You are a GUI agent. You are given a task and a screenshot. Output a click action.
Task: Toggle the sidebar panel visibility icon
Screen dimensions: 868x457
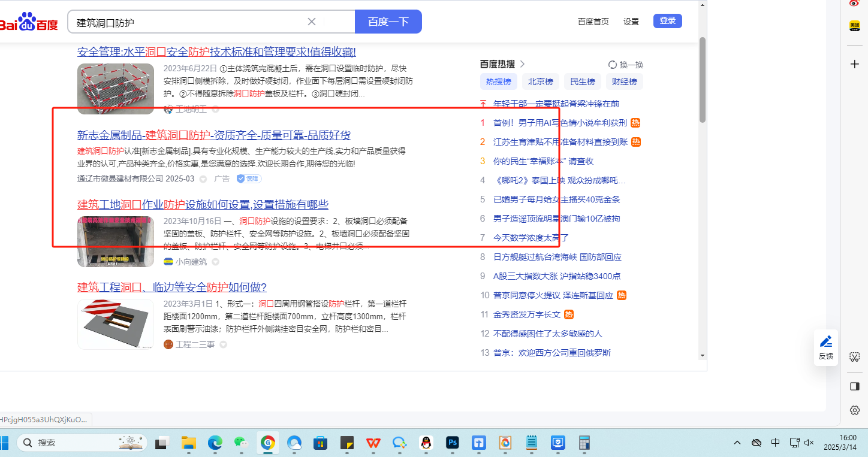click(x=855, y=386)
